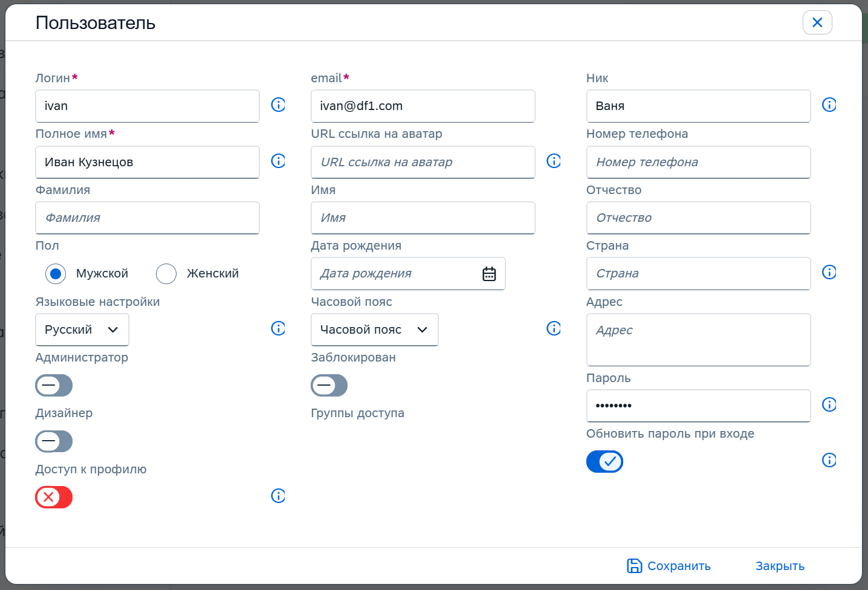
Task: Turn off Обновить пароль при входе switch
Action: pos(604,462)
